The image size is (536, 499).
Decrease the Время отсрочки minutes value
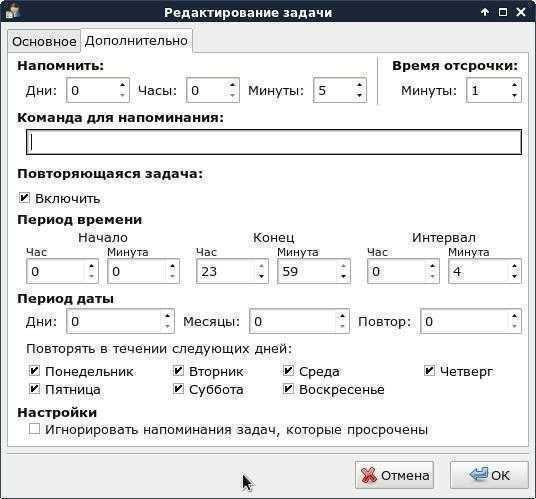tap(514, 96)
